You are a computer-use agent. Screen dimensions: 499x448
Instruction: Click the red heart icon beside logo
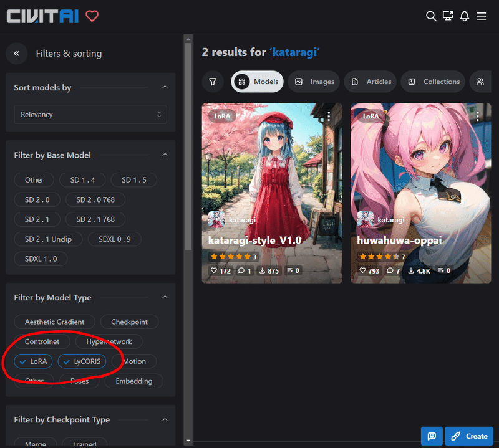point(92,16)
